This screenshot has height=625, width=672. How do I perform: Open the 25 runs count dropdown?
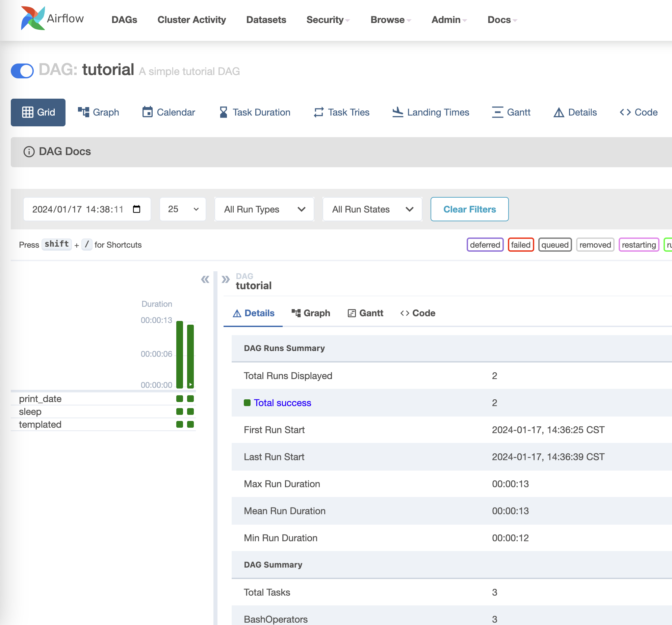coord(183,209)
